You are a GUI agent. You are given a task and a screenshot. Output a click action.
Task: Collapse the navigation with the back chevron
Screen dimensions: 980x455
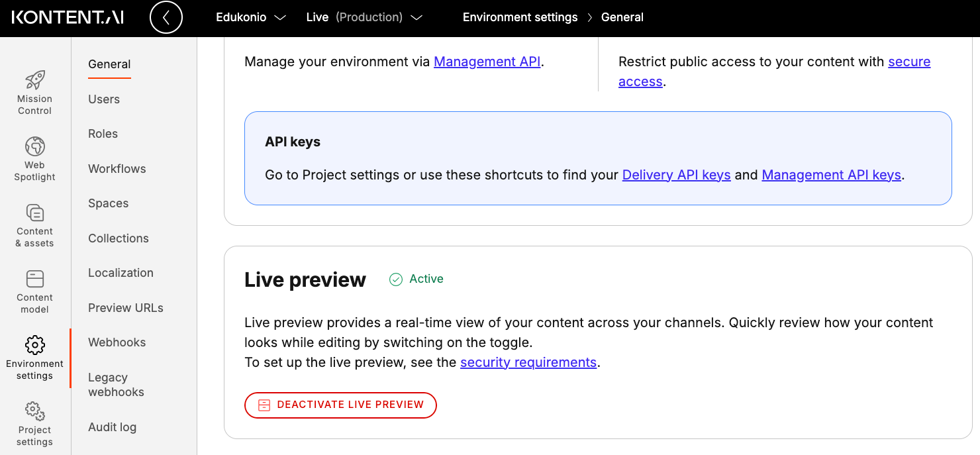(166, 17)
